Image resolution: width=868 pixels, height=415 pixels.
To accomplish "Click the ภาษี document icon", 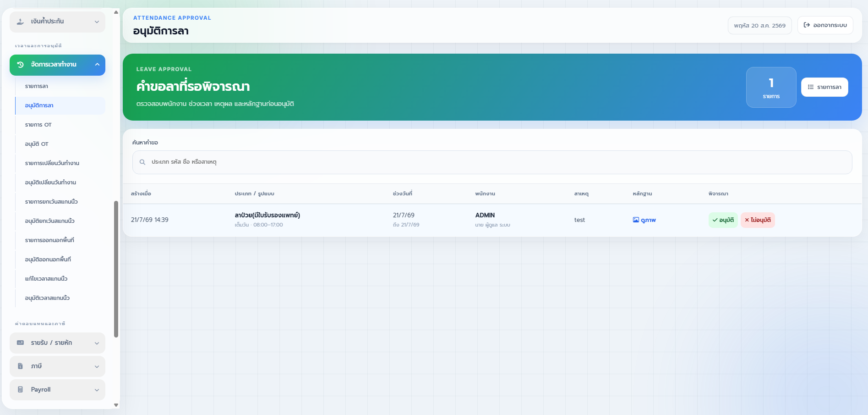I will [20, 366].
